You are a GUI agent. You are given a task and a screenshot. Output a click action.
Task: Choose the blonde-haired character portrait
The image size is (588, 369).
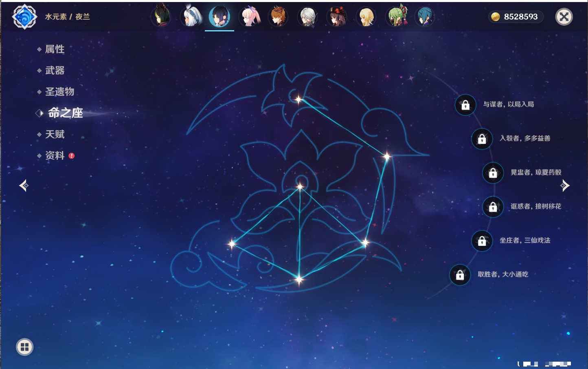(x=366, y=17)
